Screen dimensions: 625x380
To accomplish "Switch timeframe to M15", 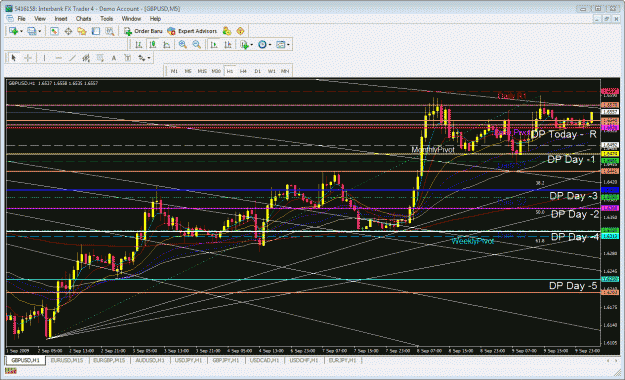I will [202, 71].
